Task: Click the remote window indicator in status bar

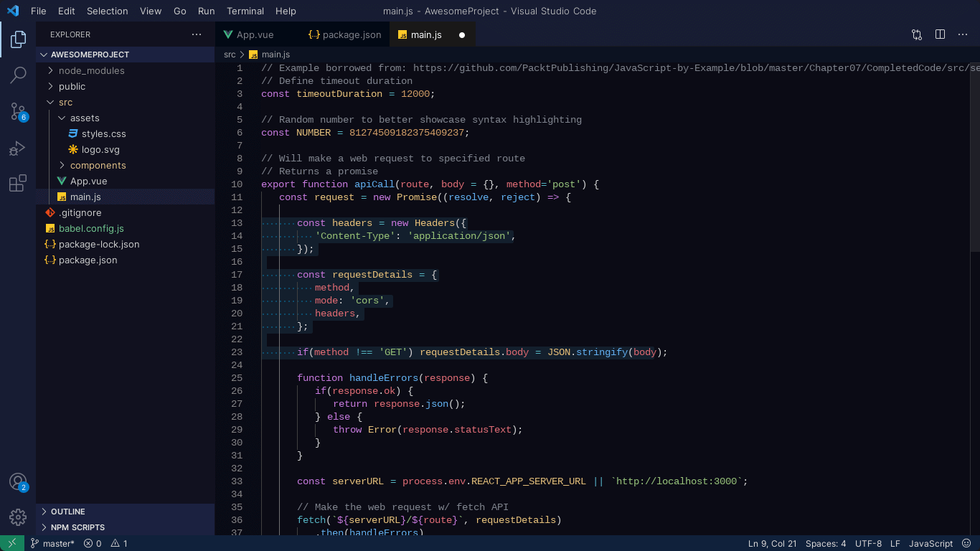Action: coord(12,543)
